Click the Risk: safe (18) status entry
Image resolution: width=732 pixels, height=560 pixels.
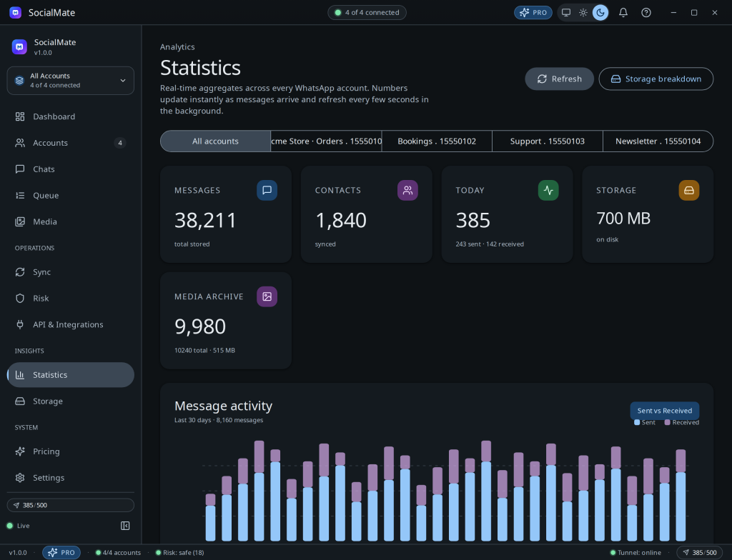[x=179, y=553]
